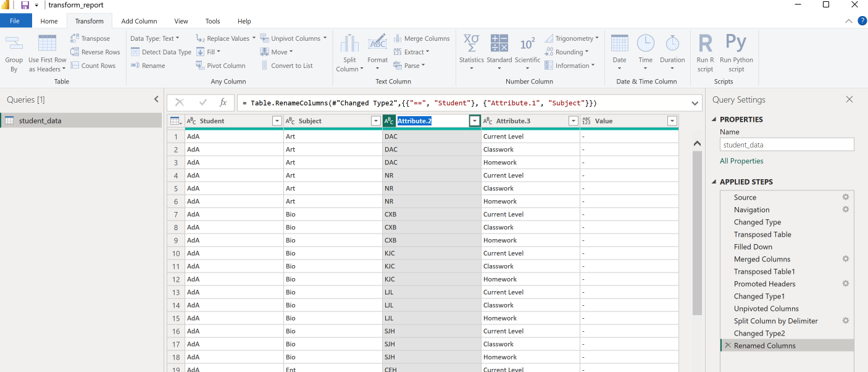Click Detect Data Type
The height and width of the screenshot is (372, 868).
tap(161, 52)
